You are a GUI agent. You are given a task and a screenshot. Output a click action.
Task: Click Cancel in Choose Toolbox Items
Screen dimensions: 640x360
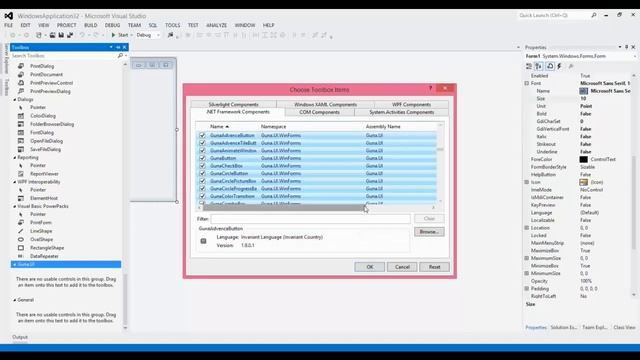[x=402, y=267]
